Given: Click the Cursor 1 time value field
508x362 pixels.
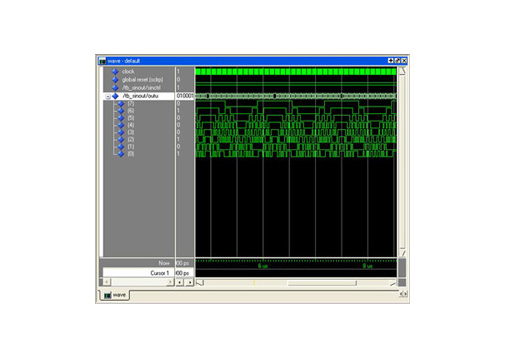Looking at the screenshot, I should [x=184, y=273].
